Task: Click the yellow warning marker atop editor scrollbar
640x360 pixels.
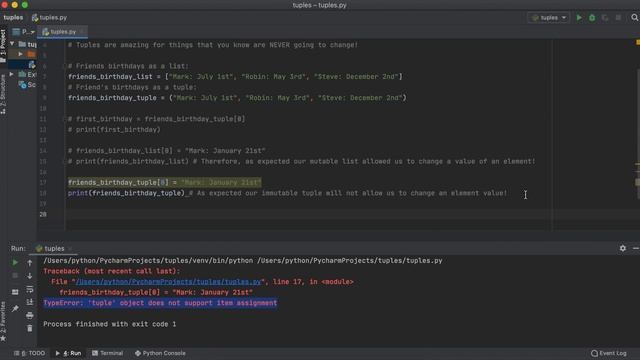Action: (638, 42)
